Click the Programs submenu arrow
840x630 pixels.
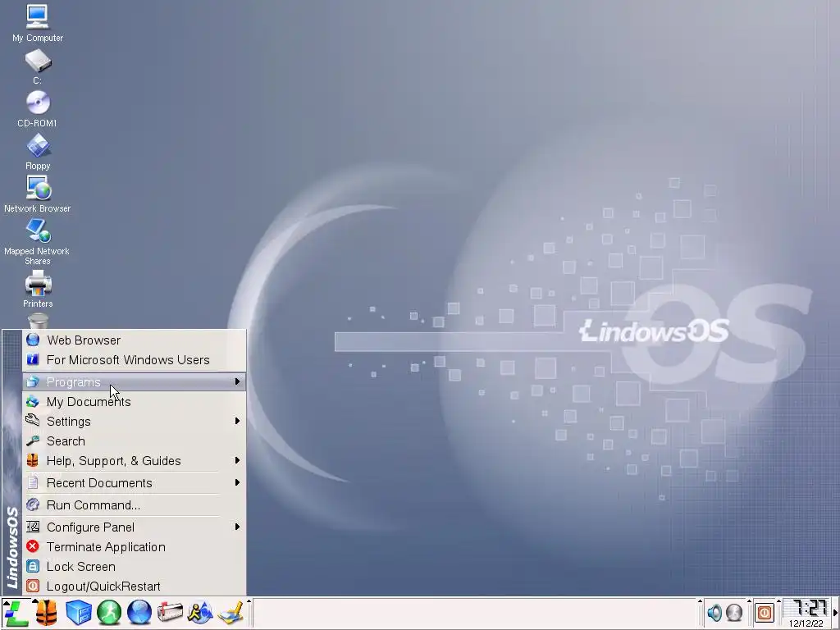(237, 381)
